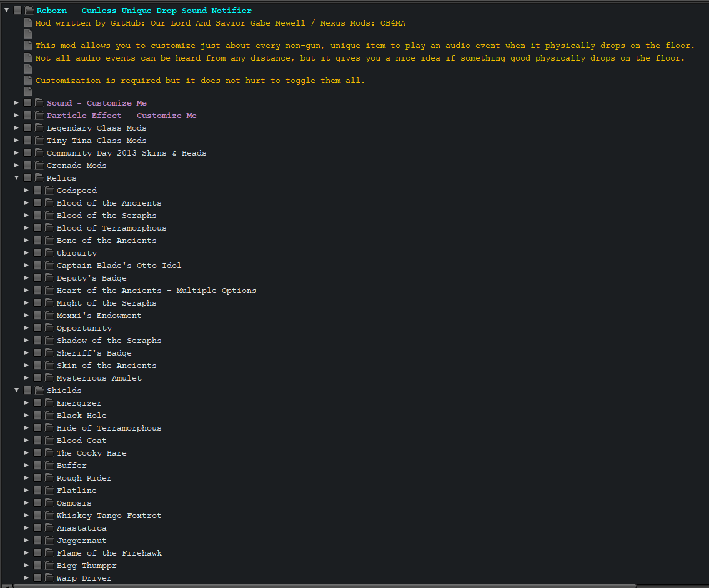Select Reborn - Gunless Unique Drop Sound Notifier title

click(x=144, y=11)
